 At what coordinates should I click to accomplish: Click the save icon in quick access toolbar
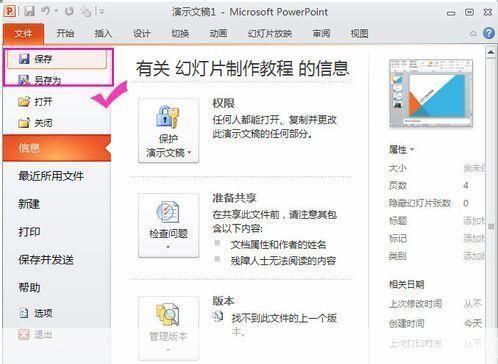[29, 12]
